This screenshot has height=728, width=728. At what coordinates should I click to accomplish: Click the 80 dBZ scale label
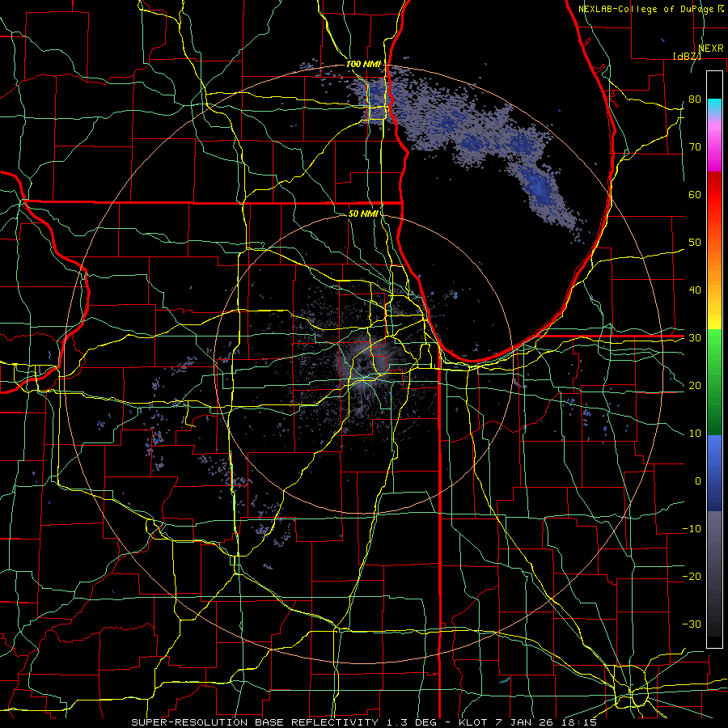(695, 99)
